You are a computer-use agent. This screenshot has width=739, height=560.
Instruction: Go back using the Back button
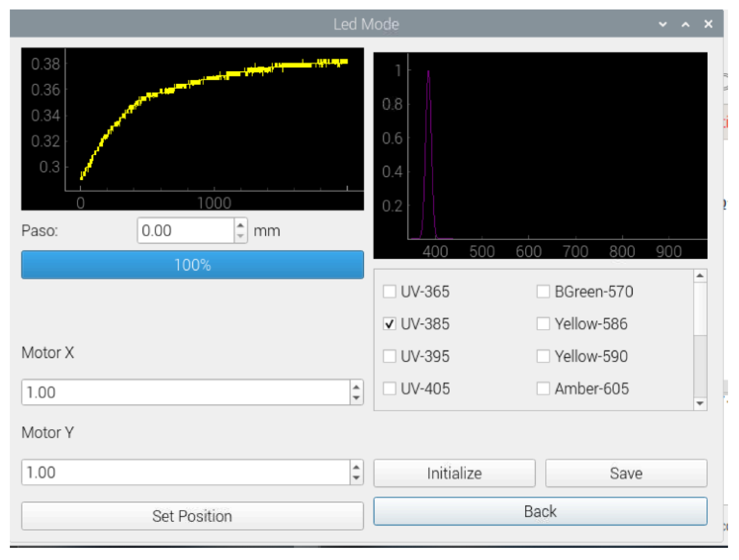(540, 511)
